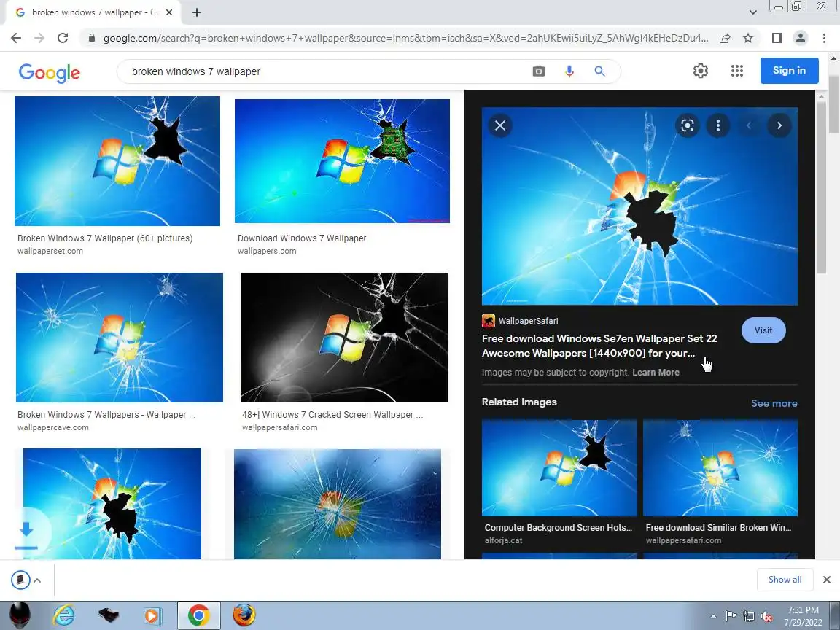Open Broken Windows 7 Wallpaper (60+ pictures) thumbnail
Image resolution: width=840 pixels, height=630 pixels.
click(x=117, y=161)
